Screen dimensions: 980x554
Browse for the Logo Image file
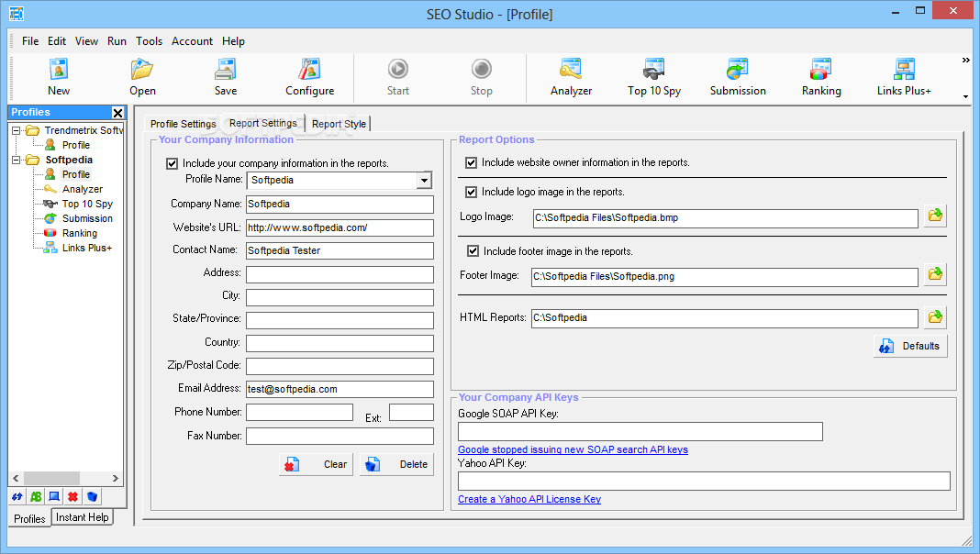(x=935, y=216)
